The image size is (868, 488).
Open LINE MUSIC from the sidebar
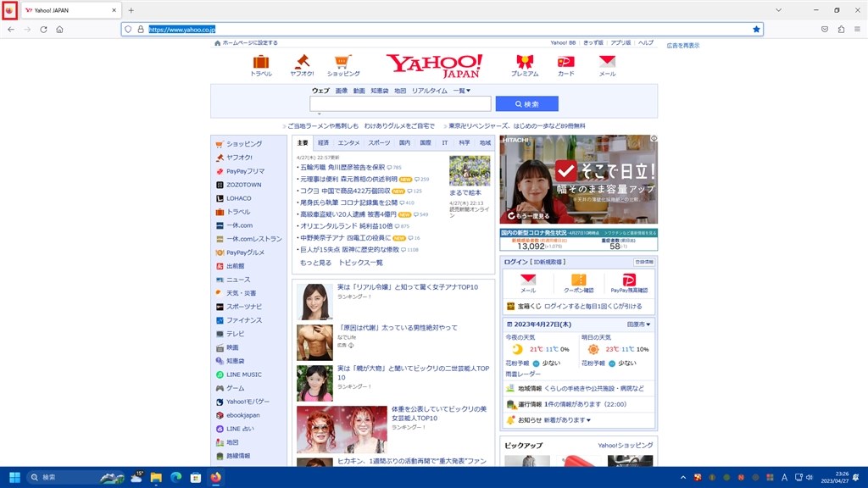242,374
